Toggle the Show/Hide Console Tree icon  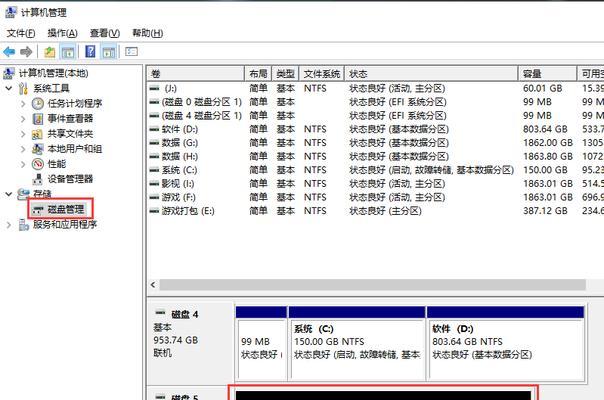(x=68, y=52)
